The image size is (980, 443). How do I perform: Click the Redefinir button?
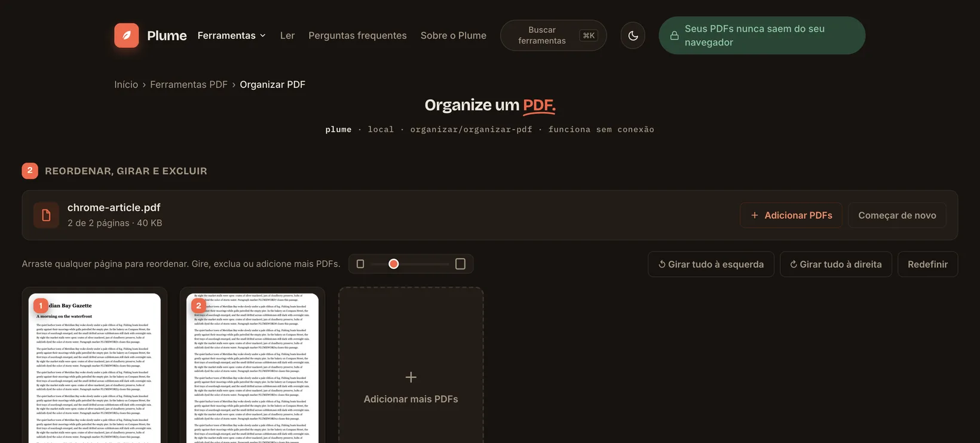click(927, 264)
